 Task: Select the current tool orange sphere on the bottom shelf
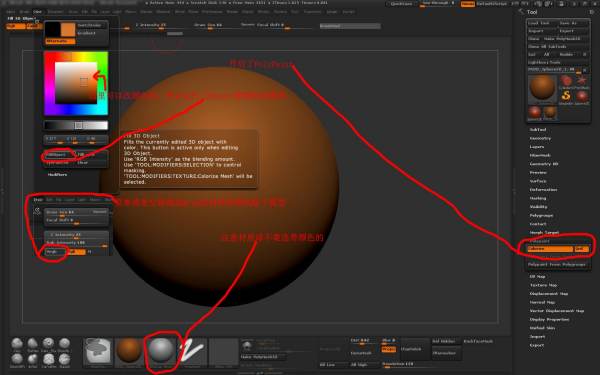click(x=129, y=352)
